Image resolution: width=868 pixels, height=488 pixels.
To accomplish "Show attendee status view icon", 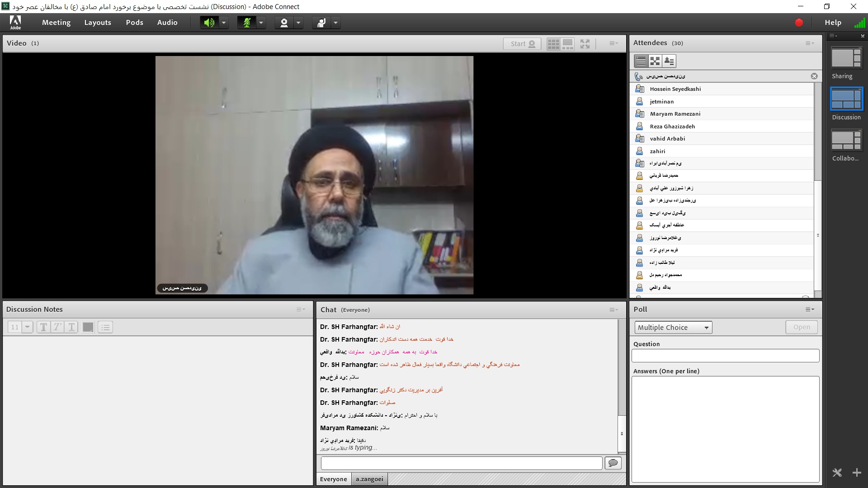I will [669, 61].
